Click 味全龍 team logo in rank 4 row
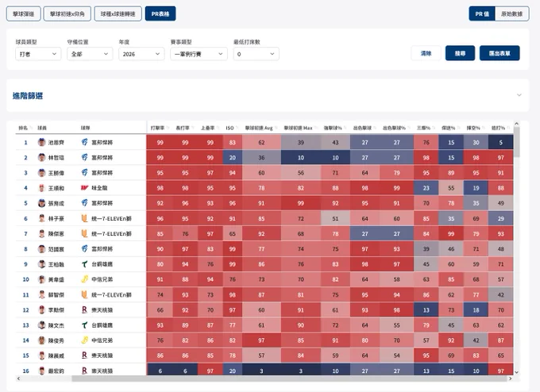The image size is (540, 392). click(x=85, y=188)
